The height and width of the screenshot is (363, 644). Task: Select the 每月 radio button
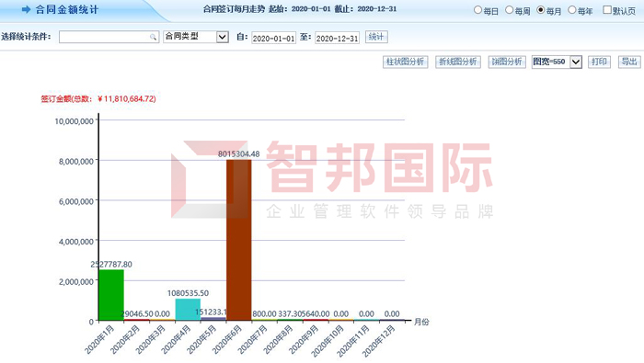[x=541, y=10]
